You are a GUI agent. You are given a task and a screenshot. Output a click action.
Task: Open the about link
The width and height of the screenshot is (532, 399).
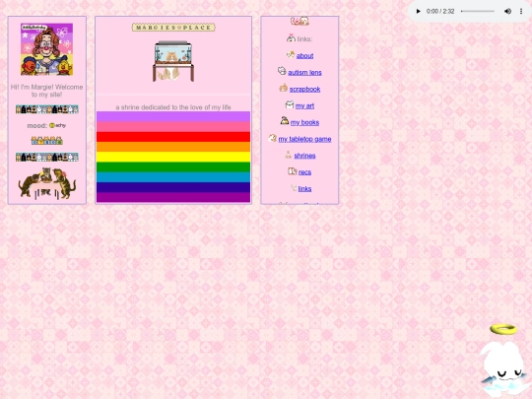(x=304, y=55)
